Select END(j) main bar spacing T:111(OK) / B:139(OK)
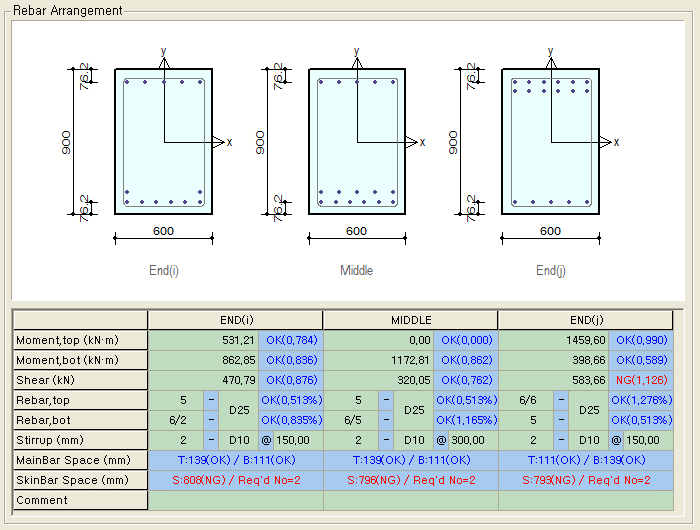The width and height of the screenshot is (700, 530). click(x=586, y=460)
